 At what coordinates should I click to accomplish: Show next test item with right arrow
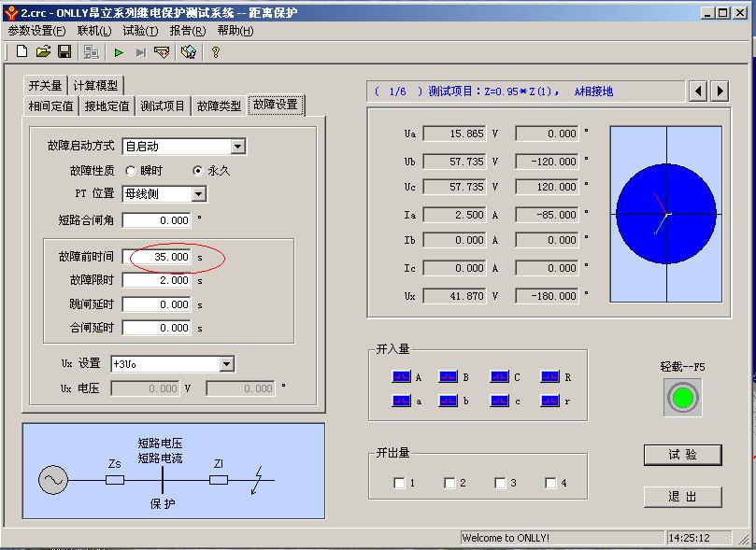coord(720,91)
